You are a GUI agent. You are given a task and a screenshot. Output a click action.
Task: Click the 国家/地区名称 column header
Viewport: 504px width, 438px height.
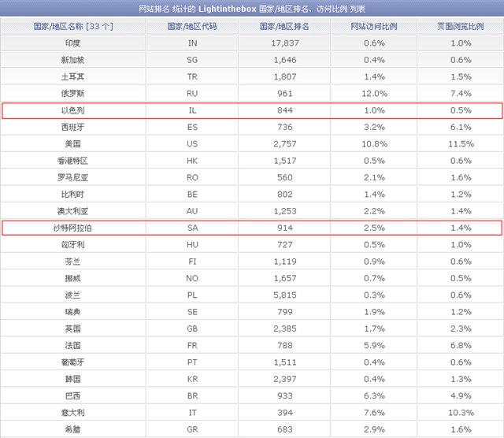(x=73, y=26)
